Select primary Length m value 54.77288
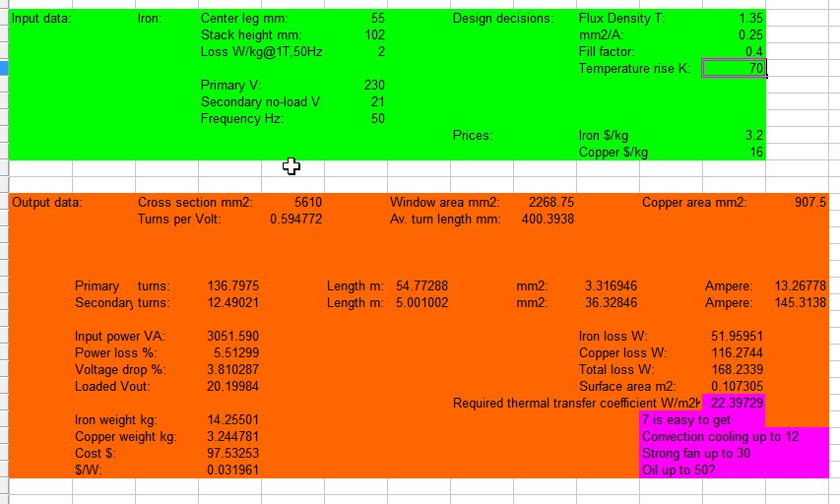The height and width of the screenshot is (504, 840). click(x=422, y=286)
